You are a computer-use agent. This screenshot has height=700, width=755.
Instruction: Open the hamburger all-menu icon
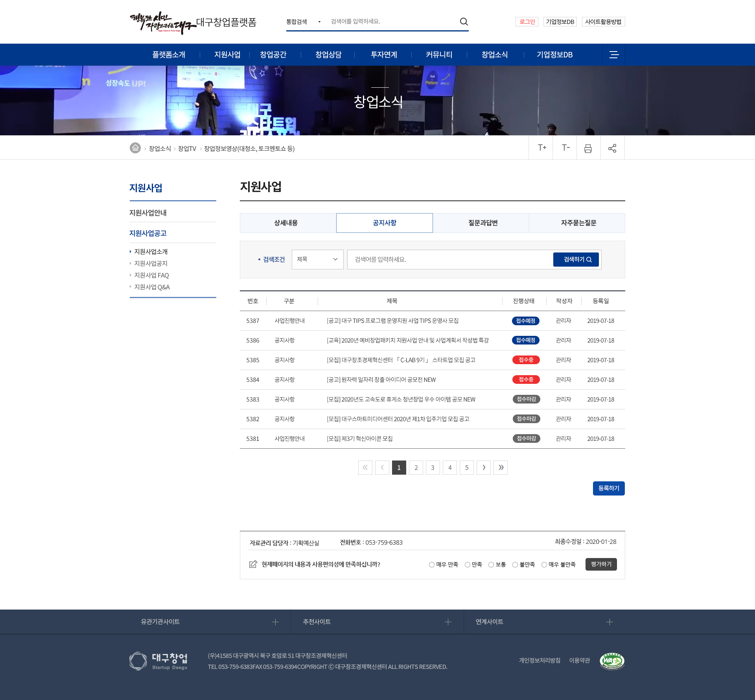[613, 55]
